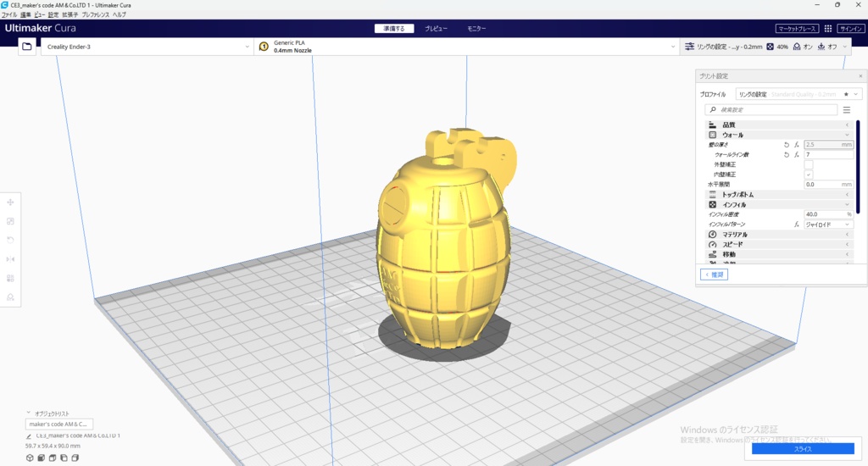Toggle the 内壁補正 checkbox
The width and height of the screenshot is (868, 466).
coord(808,175)
